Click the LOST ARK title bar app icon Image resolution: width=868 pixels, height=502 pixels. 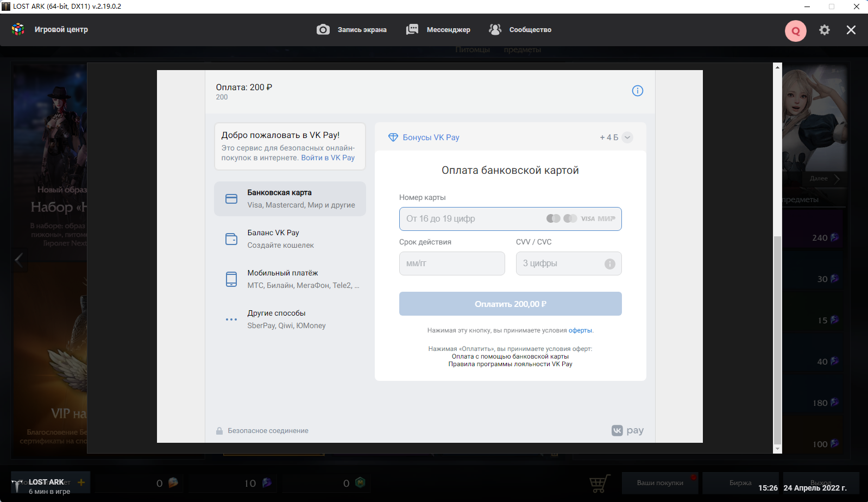[x=6, y=7]
